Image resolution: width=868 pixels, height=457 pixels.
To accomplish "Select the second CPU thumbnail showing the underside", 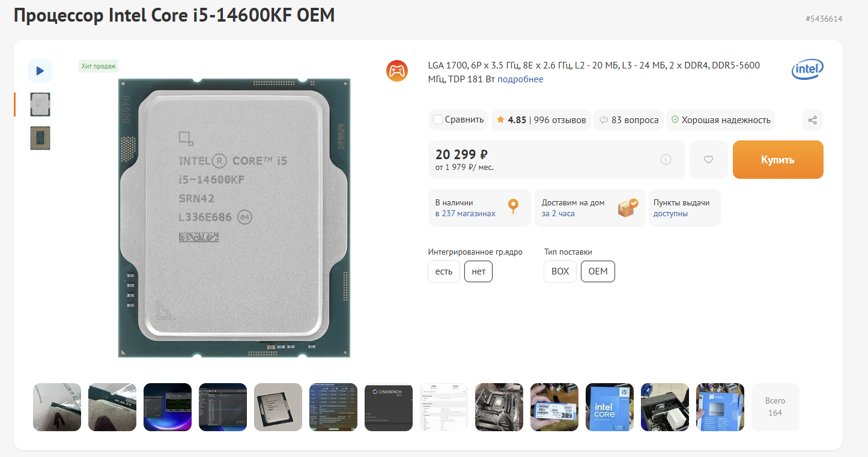I will point(40,138).
